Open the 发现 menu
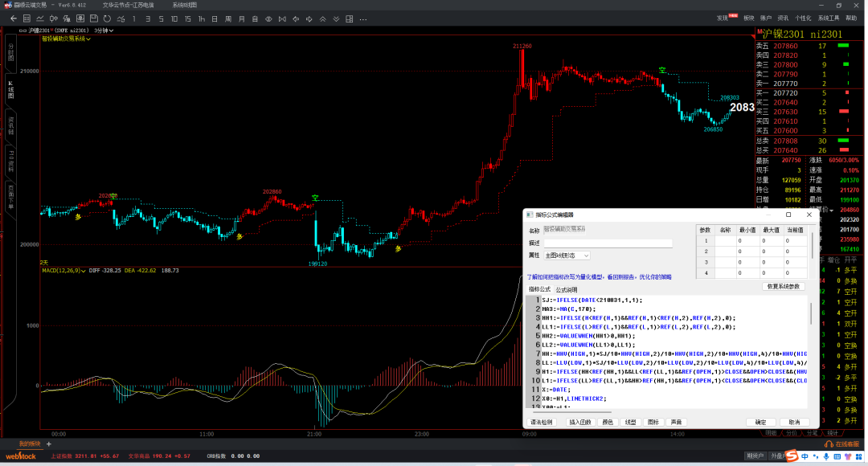The height and width of the screenshot is (466, 868). (x=723, y=18)
